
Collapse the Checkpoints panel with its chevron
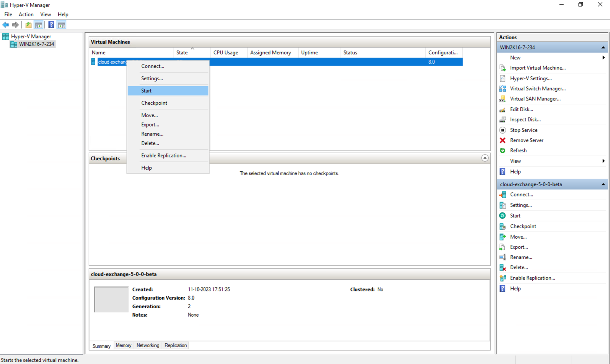coord(485,158)
